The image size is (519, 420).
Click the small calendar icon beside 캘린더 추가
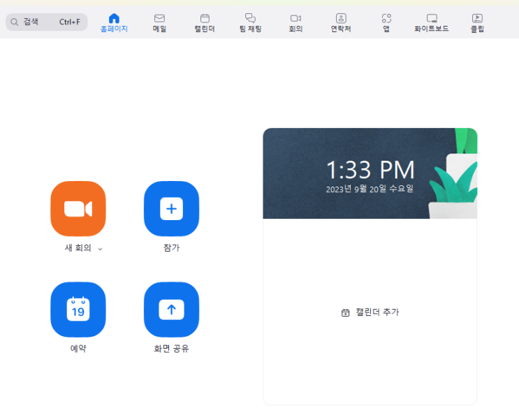click(x=345, y=312)
